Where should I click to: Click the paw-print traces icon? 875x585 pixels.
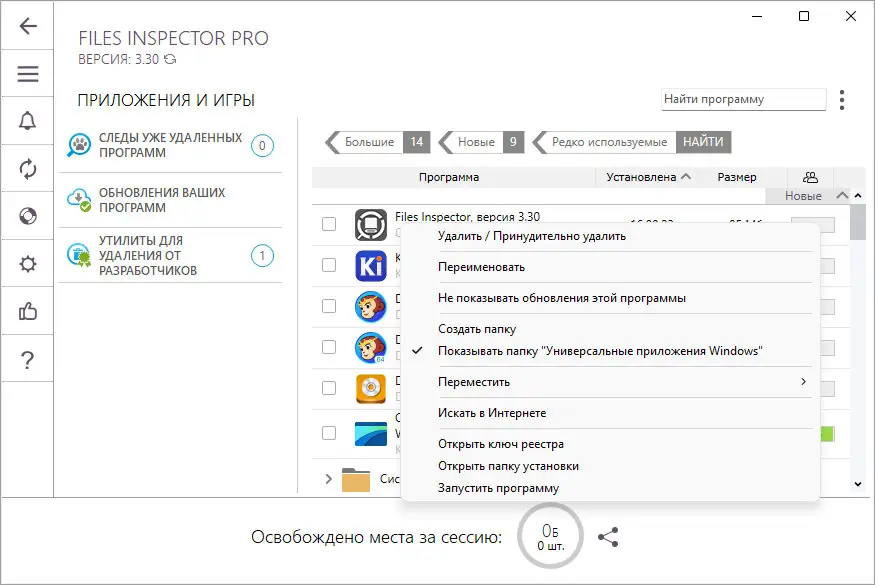[79, 145]
